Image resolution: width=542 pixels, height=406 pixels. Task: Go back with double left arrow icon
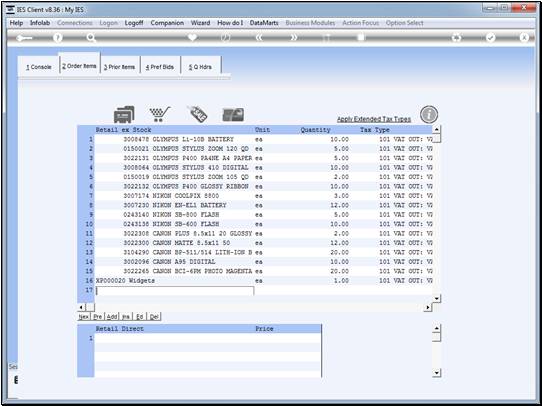pos(259,38)
